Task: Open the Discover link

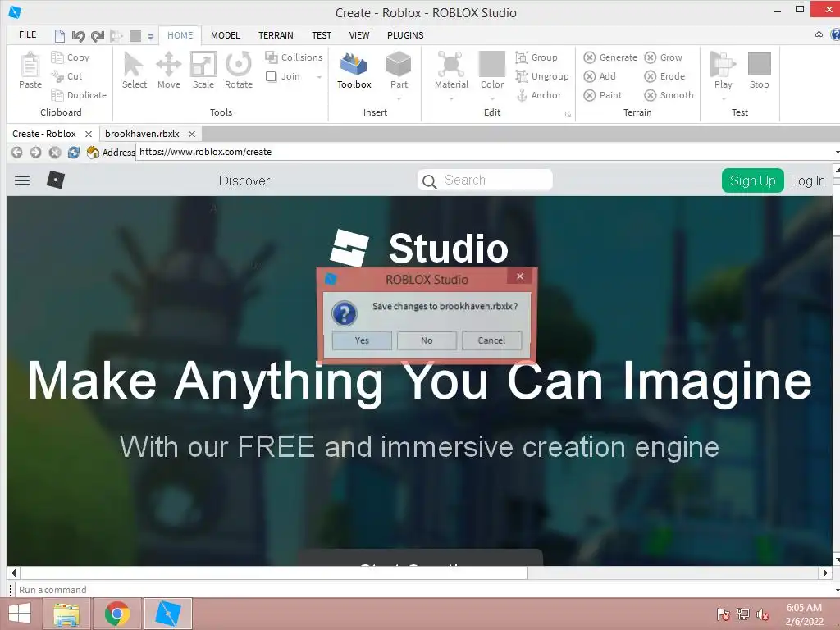Action: click(x=244, y=180)
